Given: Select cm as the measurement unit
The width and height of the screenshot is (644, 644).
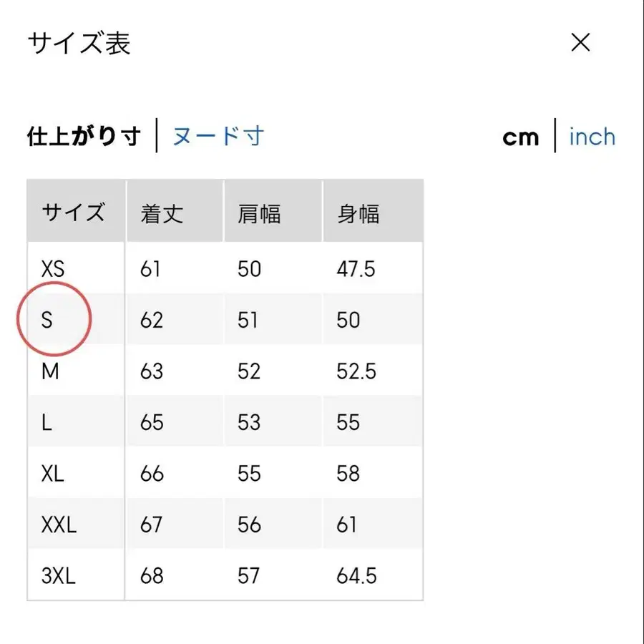Looking at the screenshot, I should pos(521,137).
